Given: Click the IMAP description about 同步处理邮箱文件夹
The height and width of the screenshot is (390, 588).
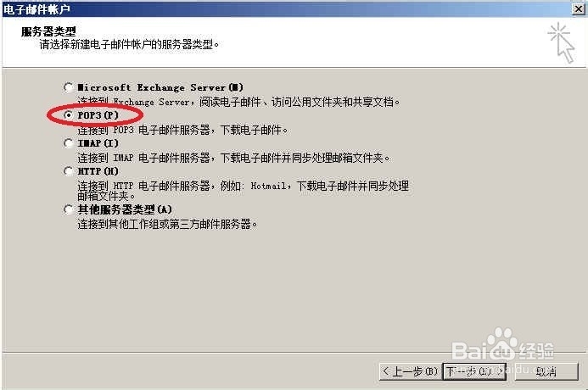Looking at the screenshot, I should [234, 158].
